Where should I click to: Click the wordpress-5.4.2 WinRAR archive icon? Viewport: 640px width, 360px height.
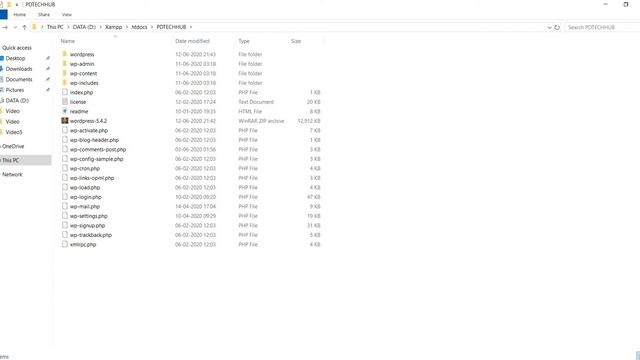[x=64, y=121]
